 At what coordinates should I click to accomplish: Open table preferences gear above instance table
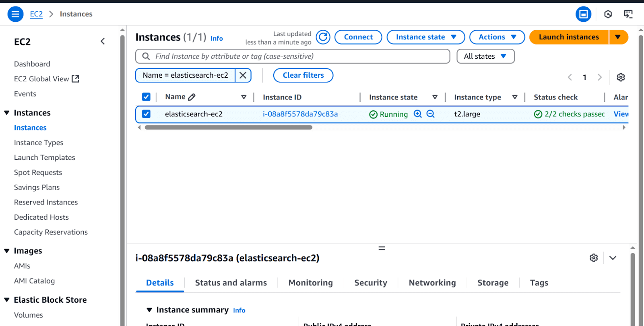pos(621,77)
